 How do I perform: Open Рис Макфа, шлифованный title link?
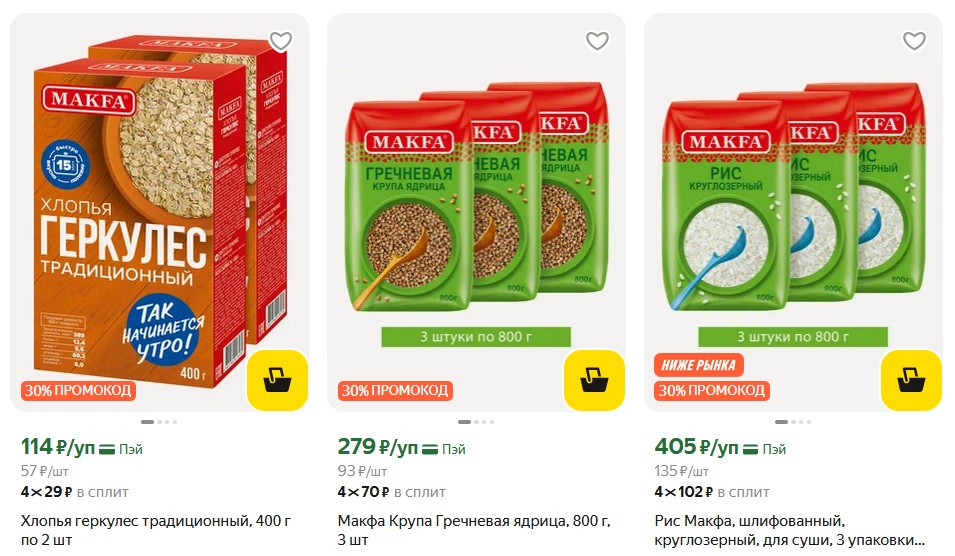789,530
